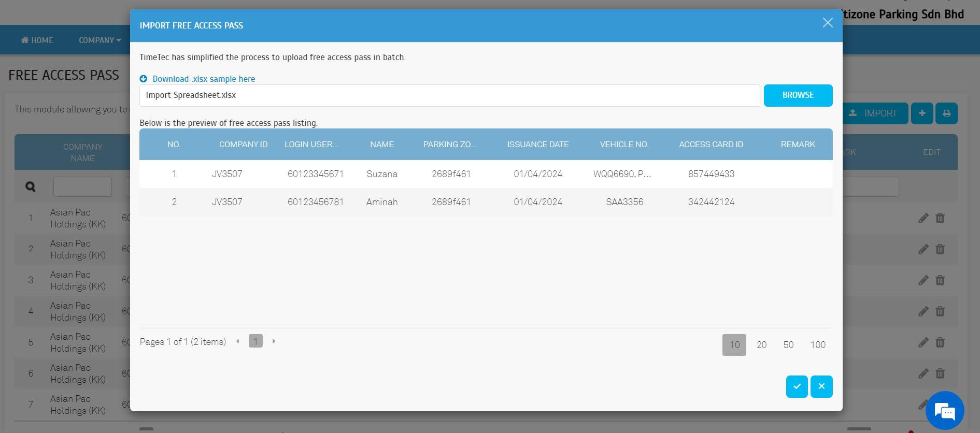The width and height of the screenshot is (980, 433).
Task: Close the Import Free Access Pass dialog
Action: click(828, 23)
